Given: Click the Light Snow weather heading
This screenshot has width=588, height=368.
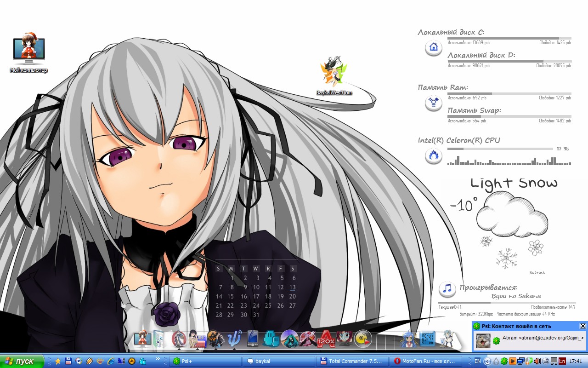Looking at the screenshot, I should 514,183.
